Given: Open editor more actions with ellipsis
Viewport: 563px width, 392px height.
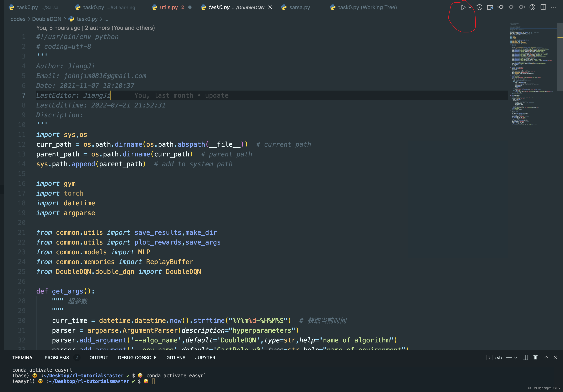Looking at the screenshot, I should click(554, 7).
